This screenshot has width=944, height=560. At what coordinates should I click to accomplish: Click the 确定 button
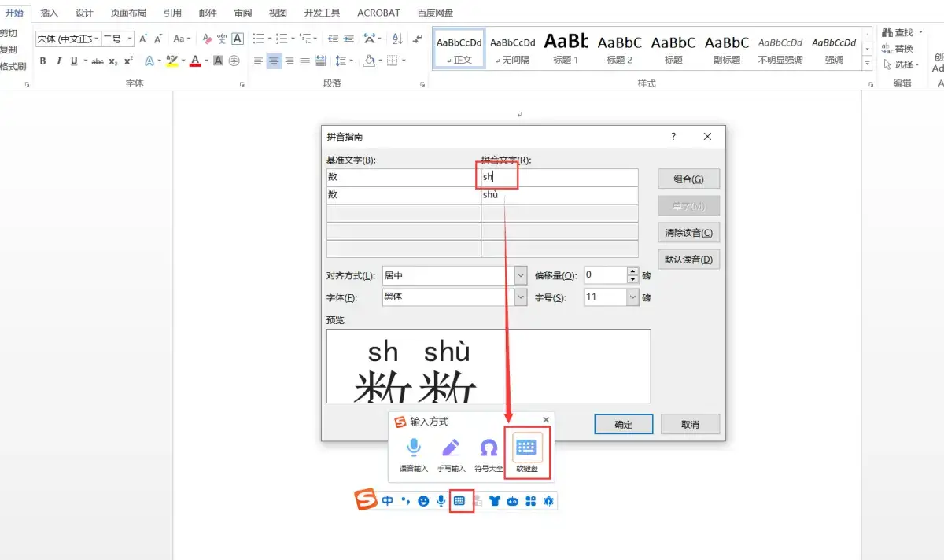point(623,424)
